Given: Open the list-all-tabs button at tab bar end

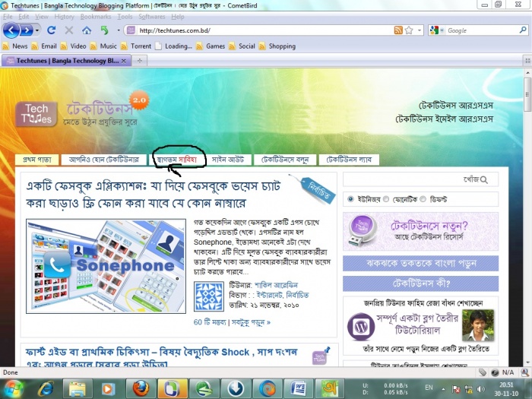Looking at the screenshot, I should point(527,61).
